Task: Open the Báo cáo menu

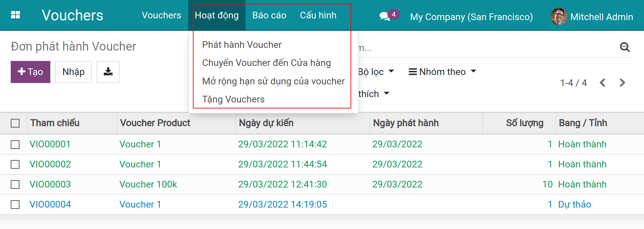Action: point(269,15)
